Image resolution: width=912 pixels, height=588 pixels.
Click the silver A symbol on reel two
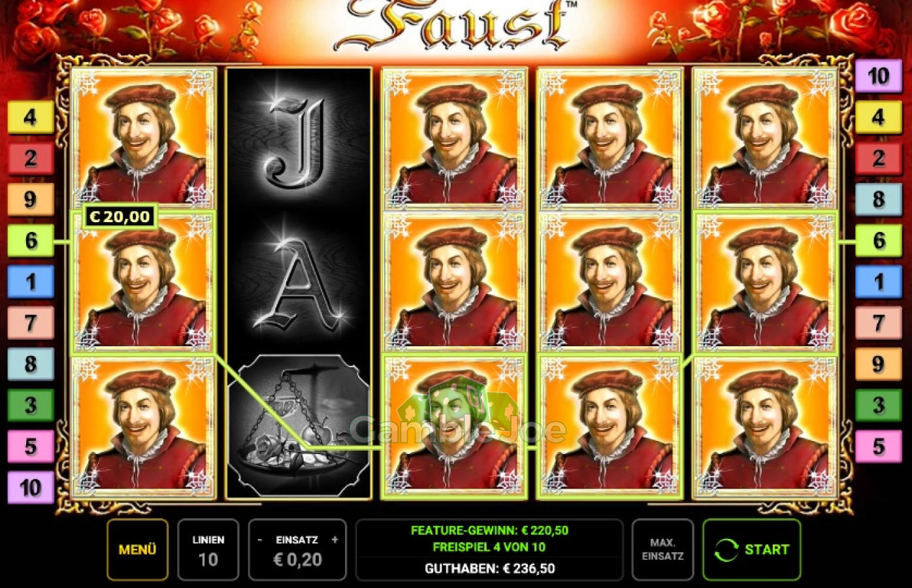(298, 284)
